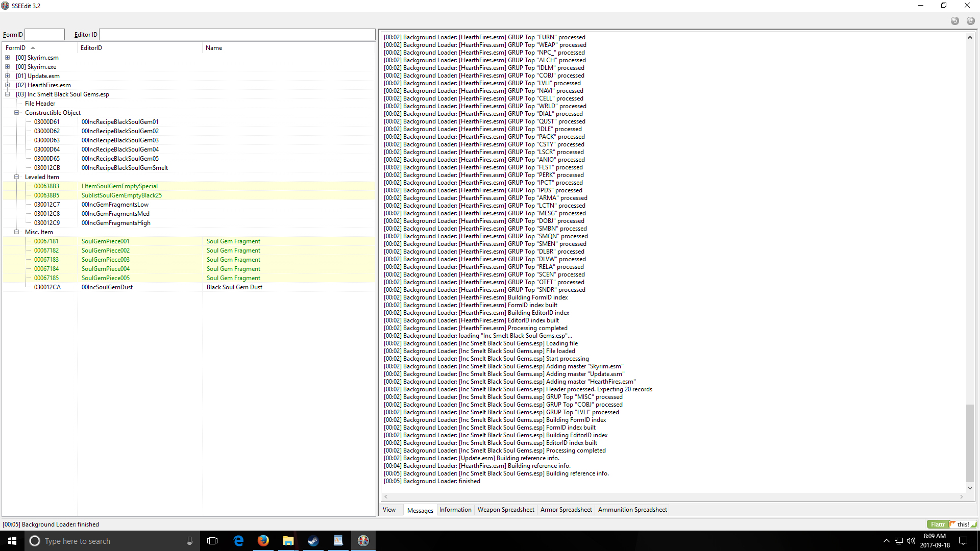The width and height of the screenshot is (980, 551).
Task: Switch to the Weapon Spreadsheet tab
Action: [x=505, y=510]
